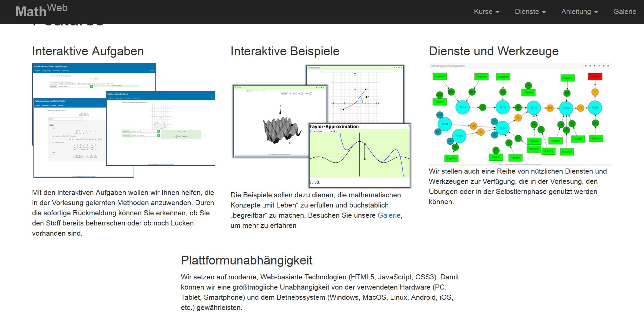The width and height of the screenshot is (644, 316).
Task: Open the MathWeb home logo
Action: click(x=41, y=10)
